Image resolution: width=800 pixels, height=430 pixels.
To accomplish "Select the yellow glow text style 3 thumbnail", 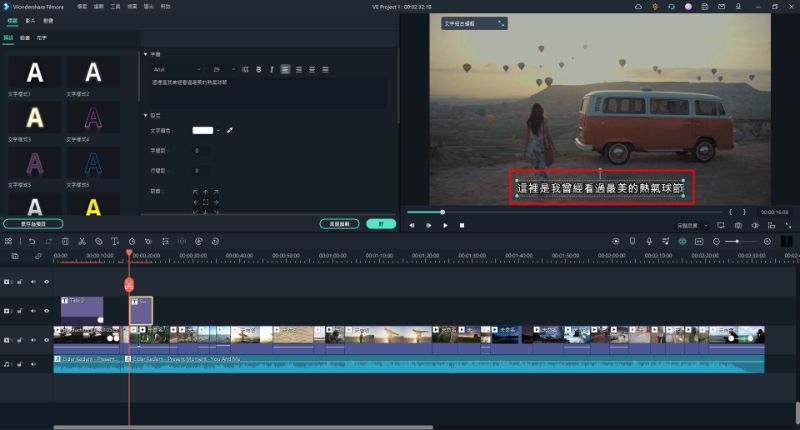I will coord(35,118).
